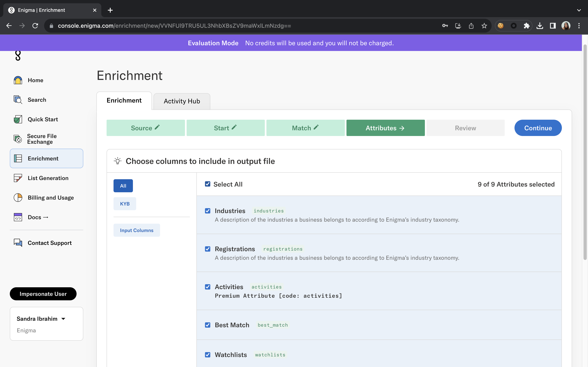Click Contact Support chat icon

[x=18, y=243]
